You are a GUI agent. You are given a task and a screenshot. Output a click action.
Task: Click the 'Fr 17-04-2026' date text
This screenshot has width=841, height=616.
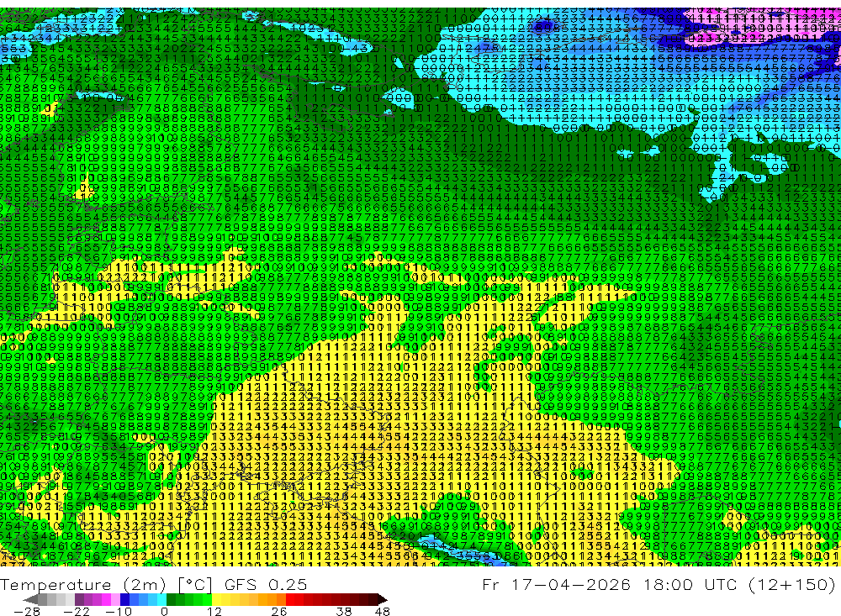556,584
